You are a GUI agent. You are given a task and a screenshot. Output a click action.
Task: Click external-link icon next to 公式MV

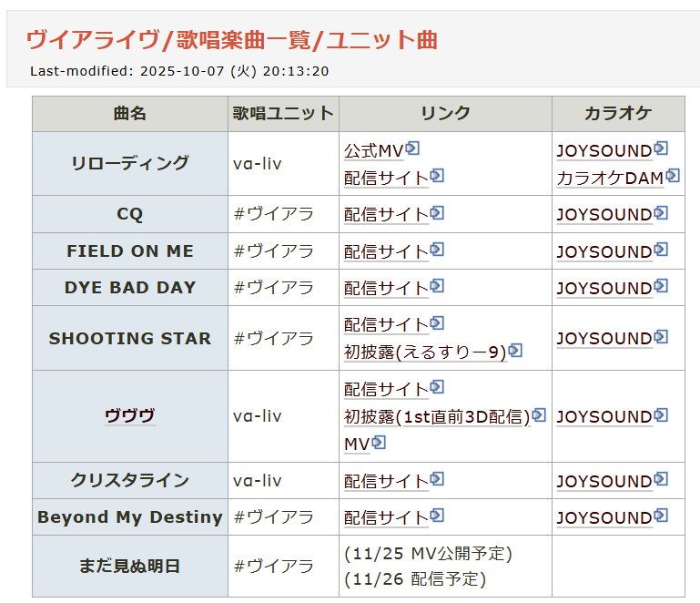(x=412, y=148)
